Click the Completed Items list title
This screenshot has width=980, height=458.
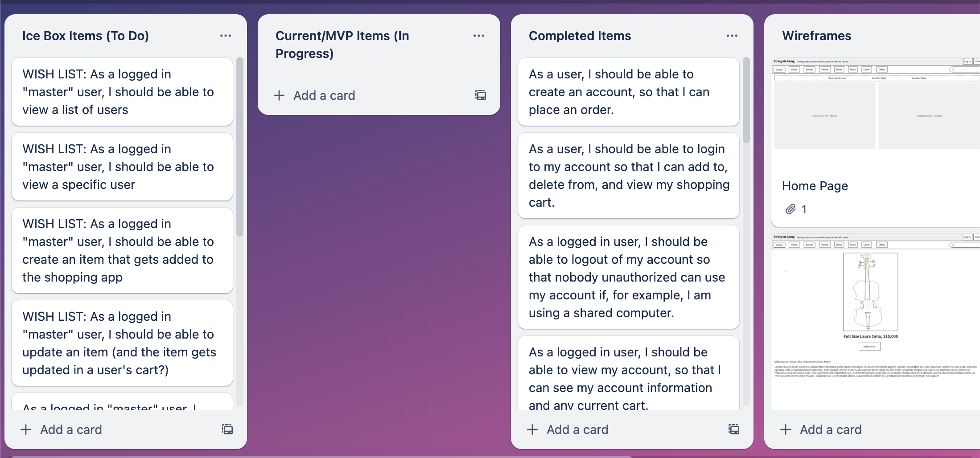(x=580, y=36)
